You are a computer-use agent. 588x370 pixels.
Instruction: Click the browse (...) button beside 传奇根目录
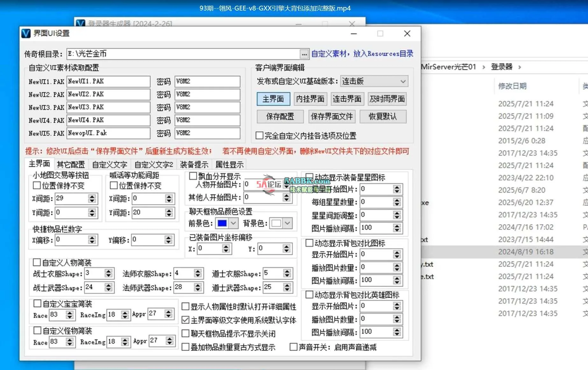(304, 54)
